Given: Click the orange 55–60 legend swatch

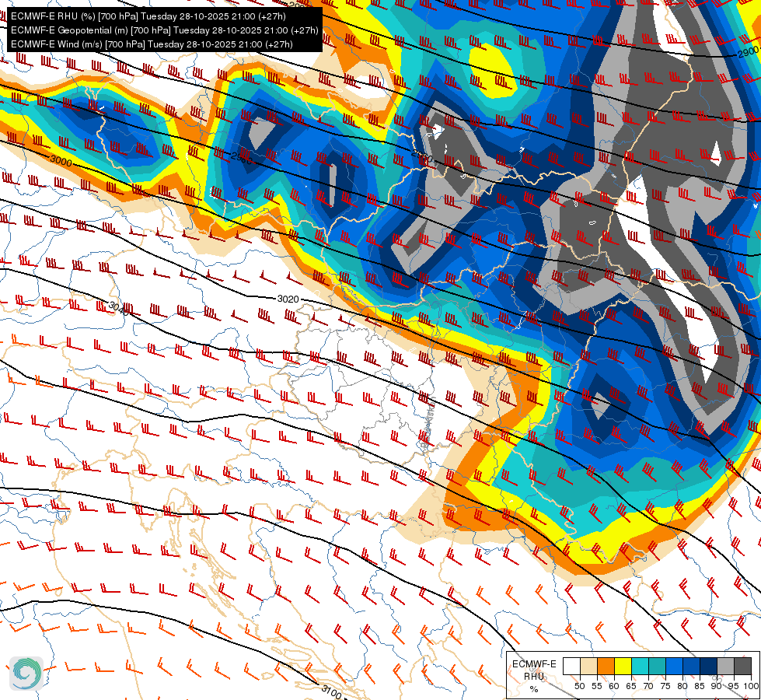Looking at the screenshot, I should (606, 666).
